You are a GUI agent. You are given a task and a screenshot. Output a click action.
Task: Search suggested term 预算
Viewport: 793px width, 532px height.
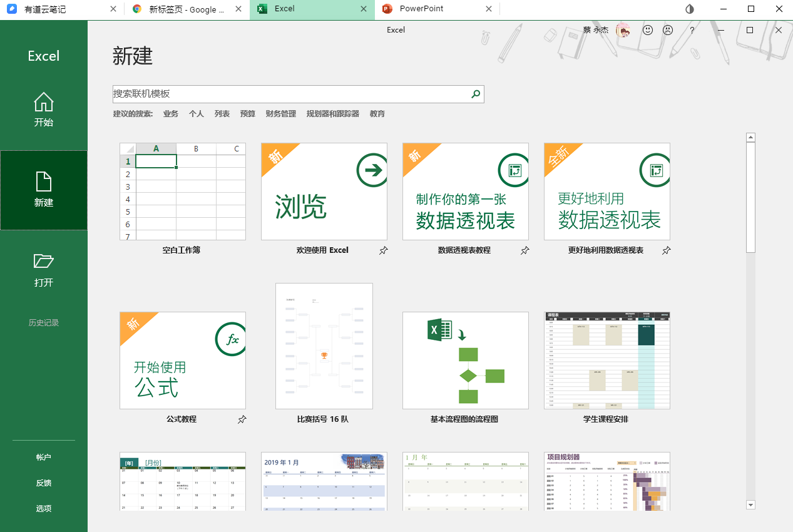(x=248, y=114)
